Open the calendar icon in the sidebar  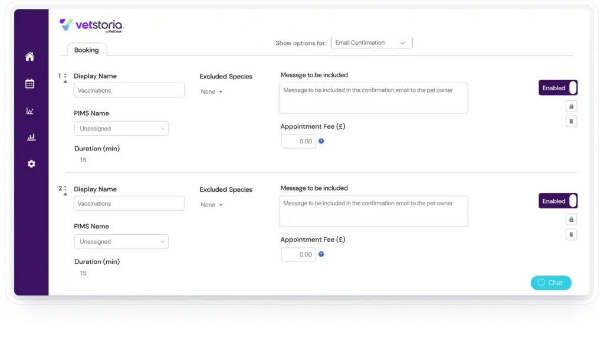click(x=29, y=84)
